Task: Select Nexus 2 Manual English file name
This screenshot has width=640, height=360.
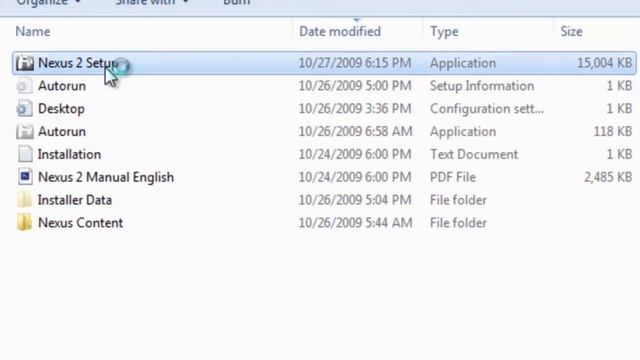Action: [106, 178]
